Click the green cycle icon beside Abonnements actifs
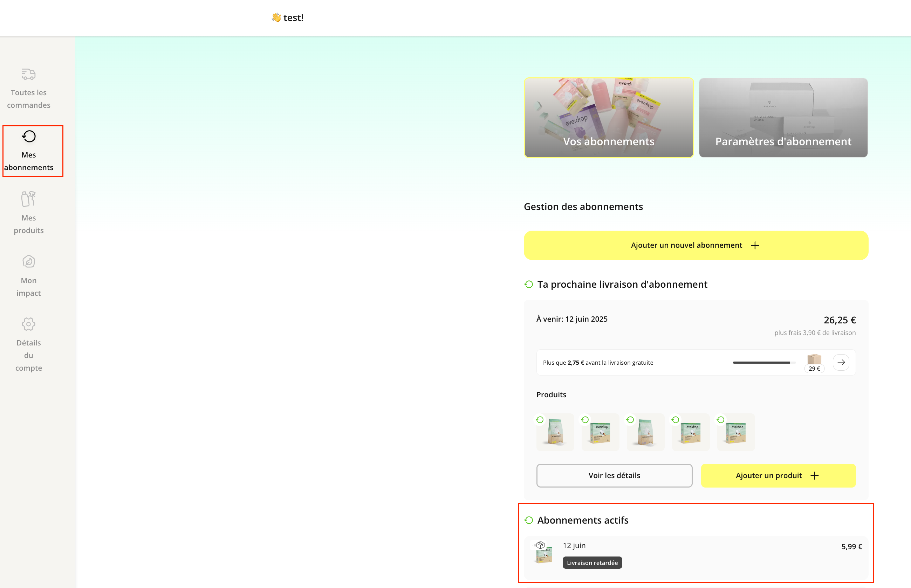Image resolution: width=911 pixels, height=588 pixels. (528, 520)
